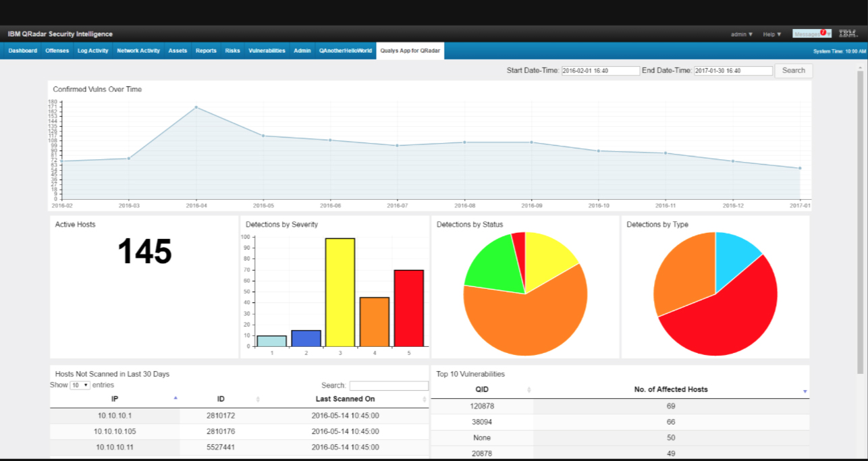Open the Vulnerabilities tab
This screenshot has height=461, width=868.
[x=267, y=51]
